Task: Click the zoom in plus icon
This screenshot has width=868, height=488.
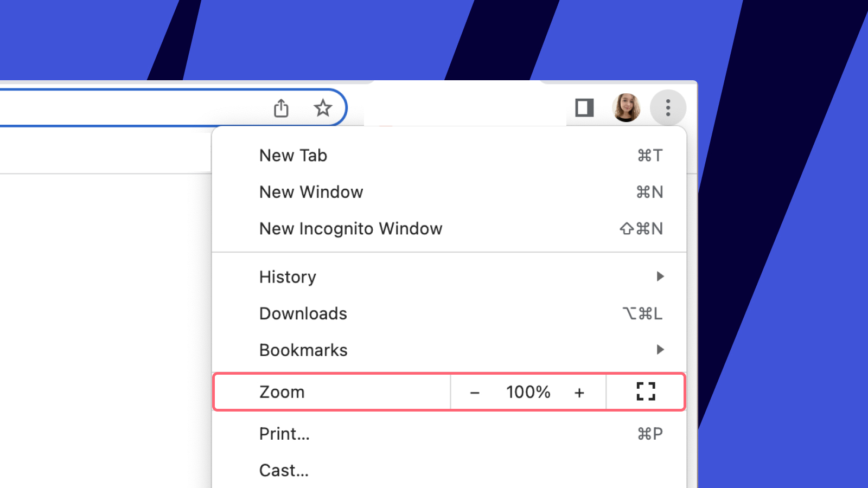Action: [579, 392]
